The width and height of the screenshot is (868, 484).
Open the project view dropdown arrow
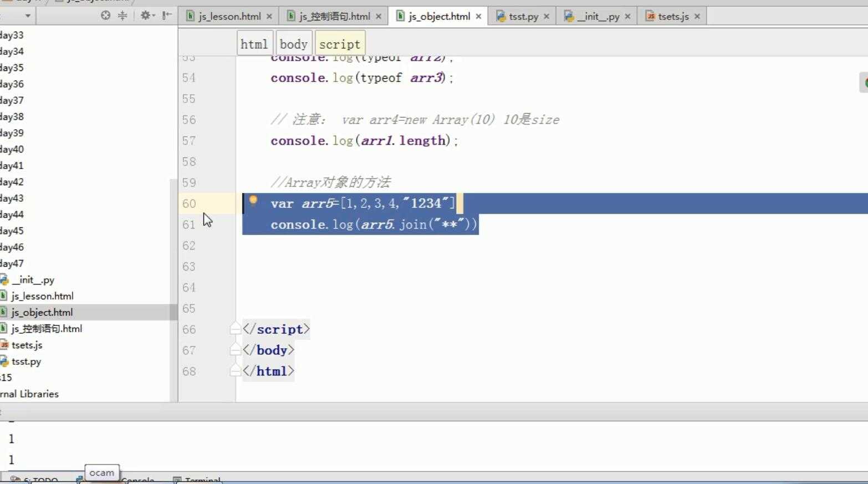[28, 16]
